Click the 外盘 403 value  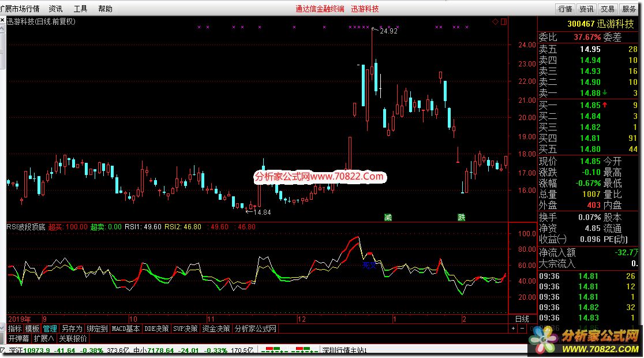tap(594, 204)
